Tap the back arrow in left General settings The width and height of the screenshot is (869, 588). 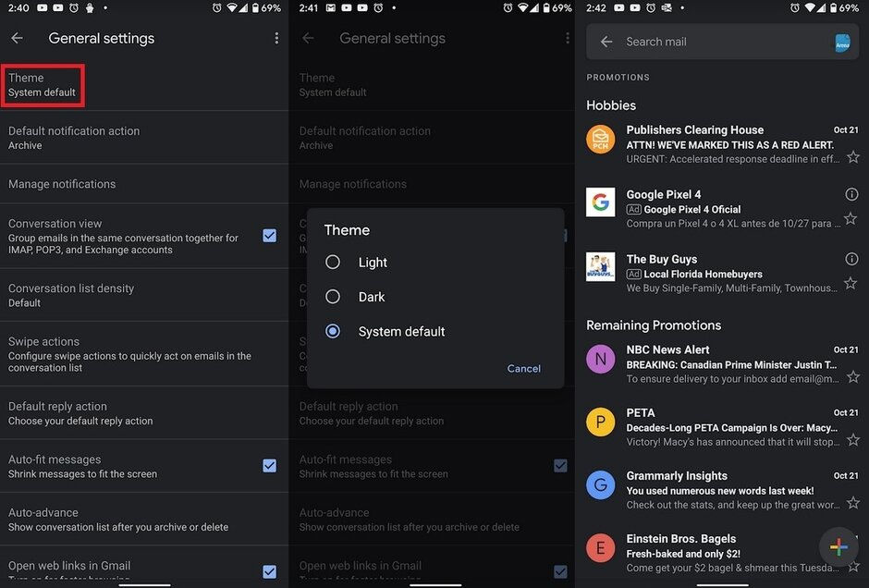point(17,39)
